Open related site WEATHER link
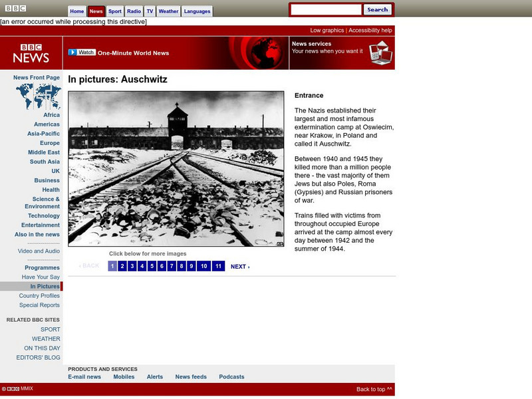 [x=46, y=338]
